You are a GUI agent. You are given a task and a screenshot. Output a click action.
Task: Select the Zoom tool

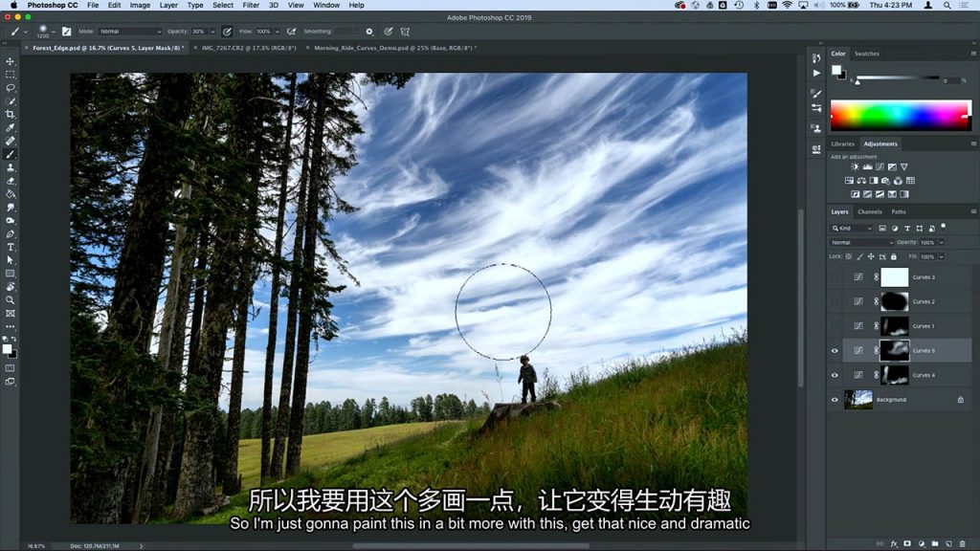pyautogui.click(x=10, y=299)
